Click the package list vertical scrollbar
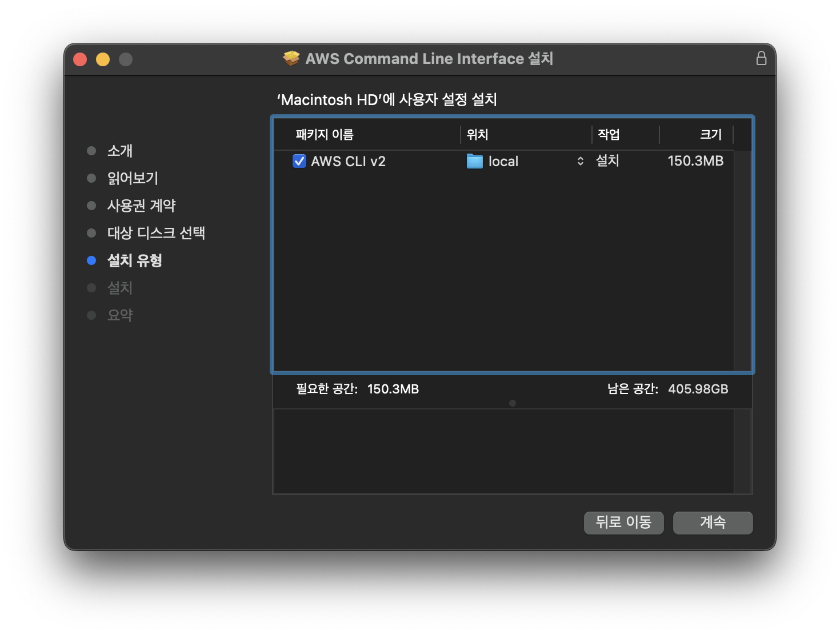840x635 pixels. click(x=742, y=260)
